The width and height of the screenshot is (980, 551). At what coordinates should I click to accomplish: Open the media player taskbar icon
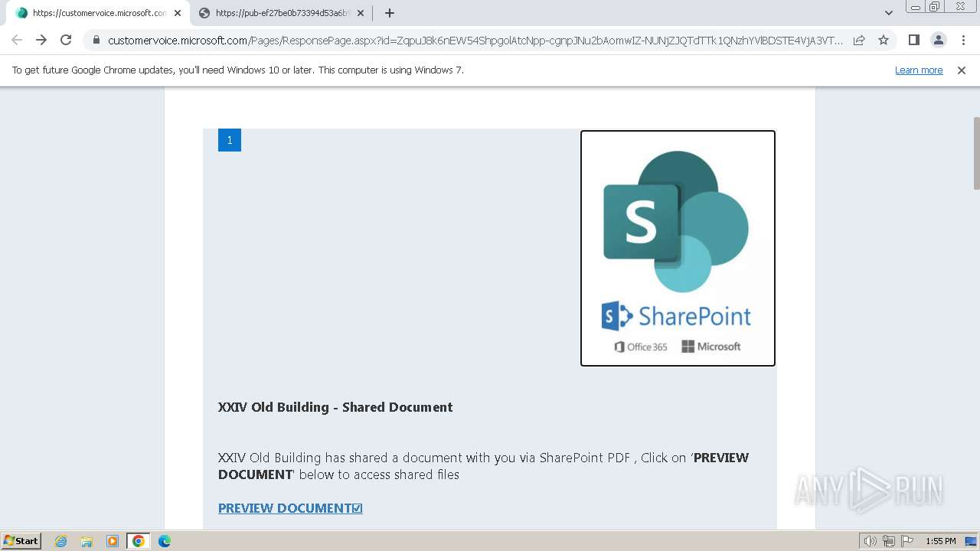(113, 541)
